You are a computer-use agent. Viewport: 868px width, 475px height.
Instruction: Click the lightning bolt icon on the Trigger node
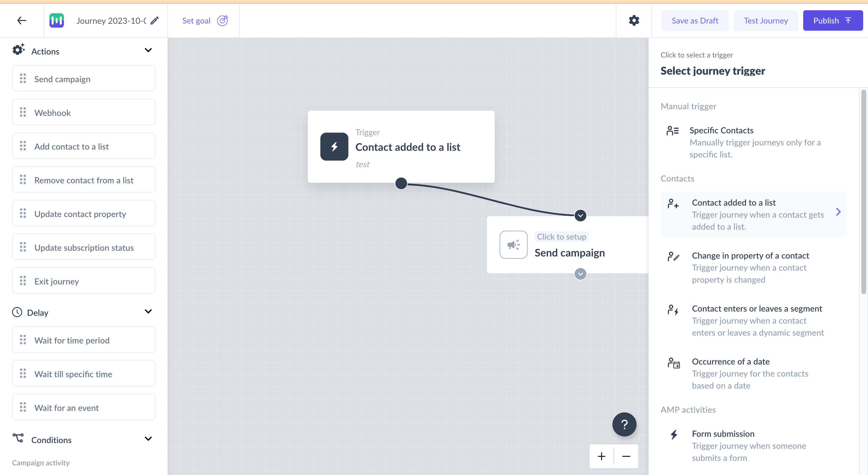[334, 146]
